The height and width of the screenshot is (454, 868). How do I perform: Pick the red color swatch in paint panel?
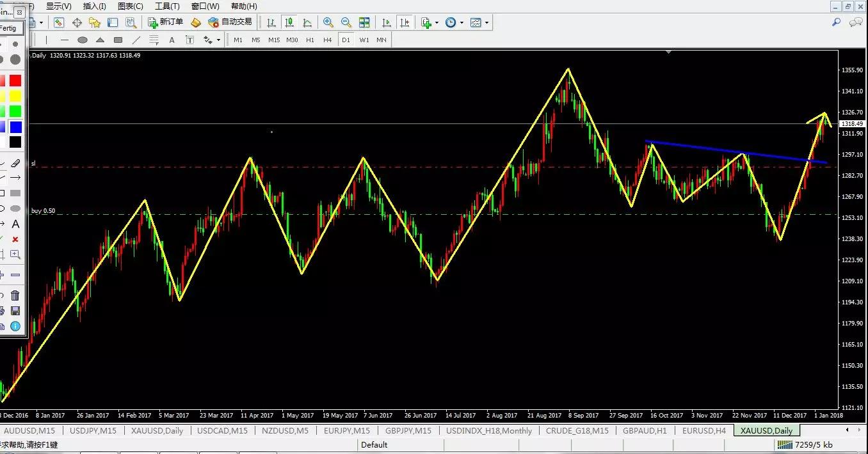click(15, 81)
